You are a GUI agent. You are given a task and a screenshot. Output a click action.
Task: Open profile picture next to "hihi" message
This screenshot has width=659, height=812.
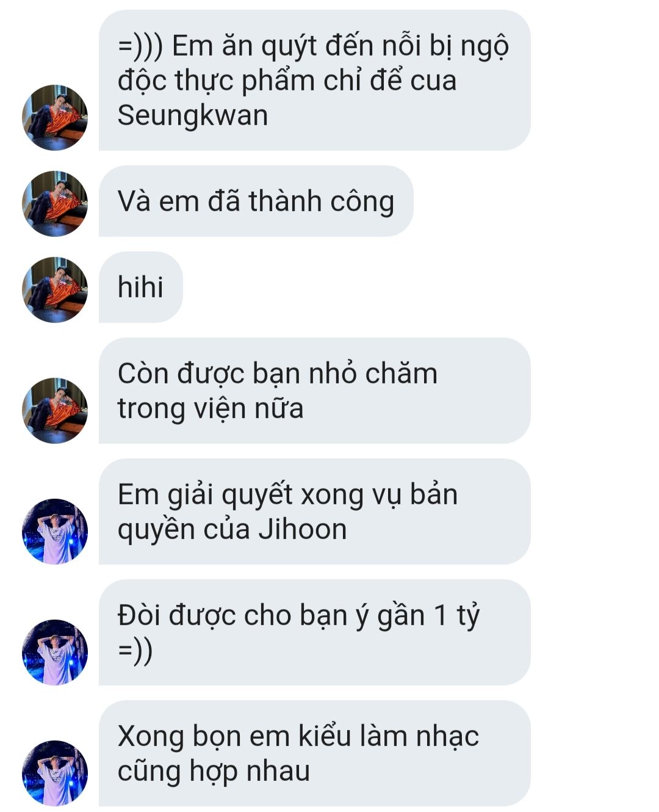(x=55, y=290)
